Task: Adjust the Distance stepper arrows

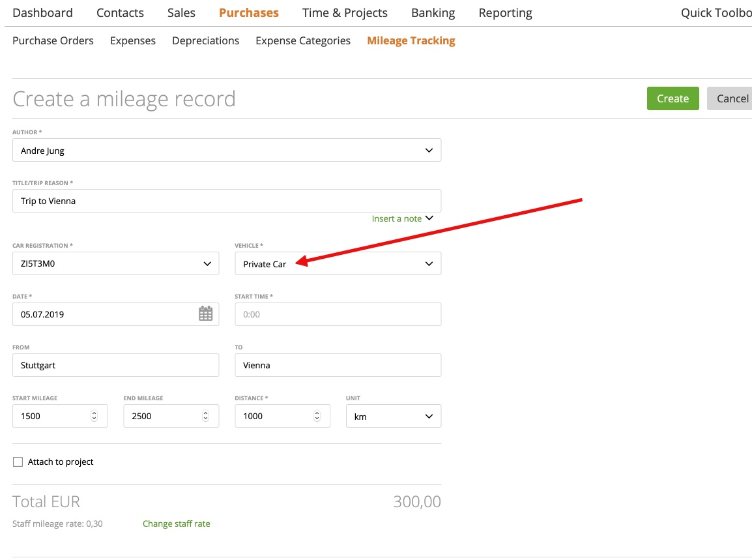Action: click(317, 416)
